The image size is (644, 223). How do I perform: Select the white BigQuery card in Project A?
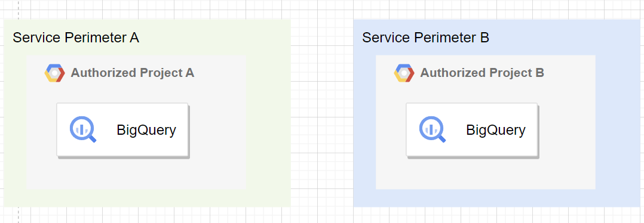(122, 129)
